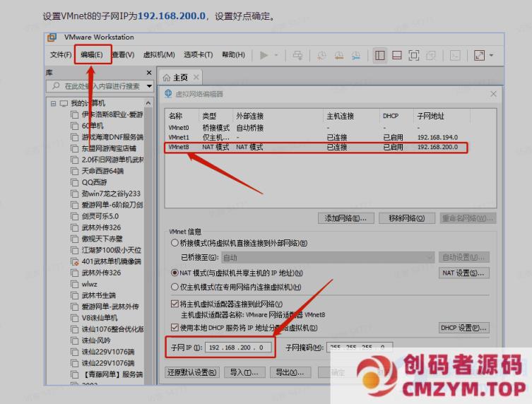Click the 导出(X)... button
532x404 pixels.
(290, 372)
